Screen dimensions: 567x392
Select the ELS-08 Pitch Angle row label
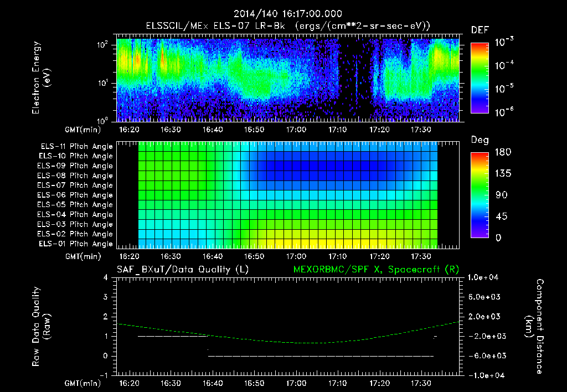coord(75,176)
